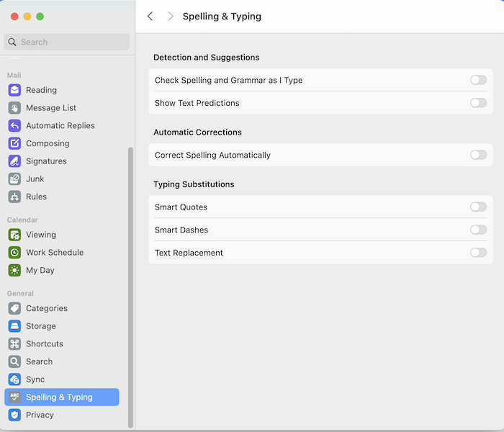
Task: Select the Automatic Replies icon
Action: [x=14, y=126]
